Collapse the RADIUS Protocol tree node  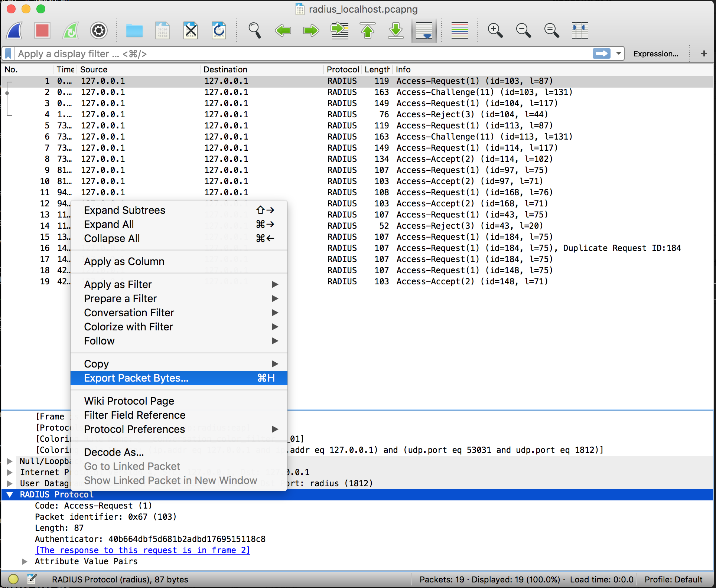coord(10,494)
